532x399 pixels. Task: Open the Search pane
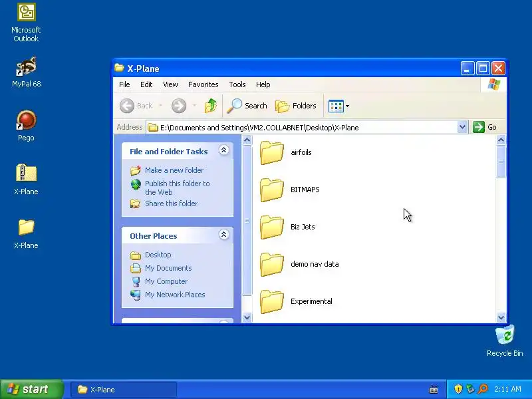[247, 106]
